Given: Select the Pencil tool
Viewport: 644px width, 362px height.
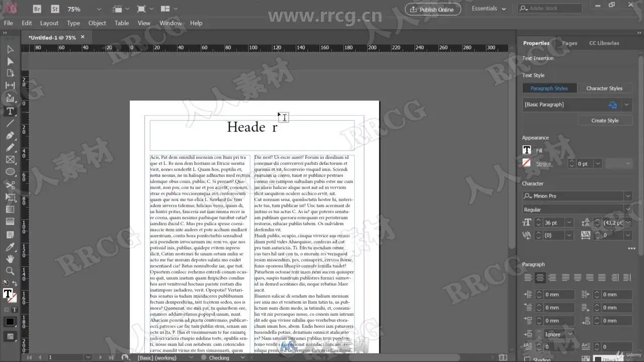Looking at the screenshot, I should coord(10,147).
